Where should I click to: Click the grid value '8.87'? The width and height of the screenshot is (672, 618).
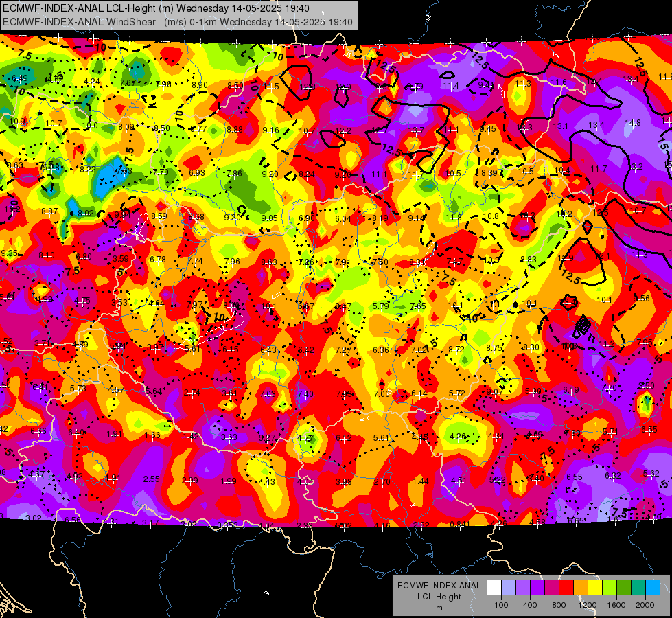[49, 211]
